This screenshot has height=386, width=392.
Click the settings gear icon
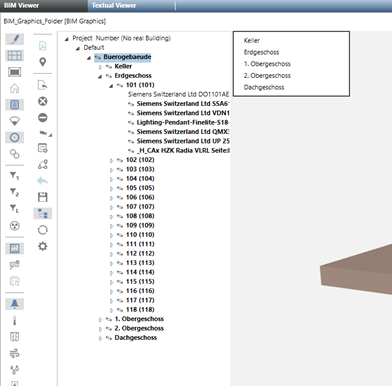click(43, 246)
